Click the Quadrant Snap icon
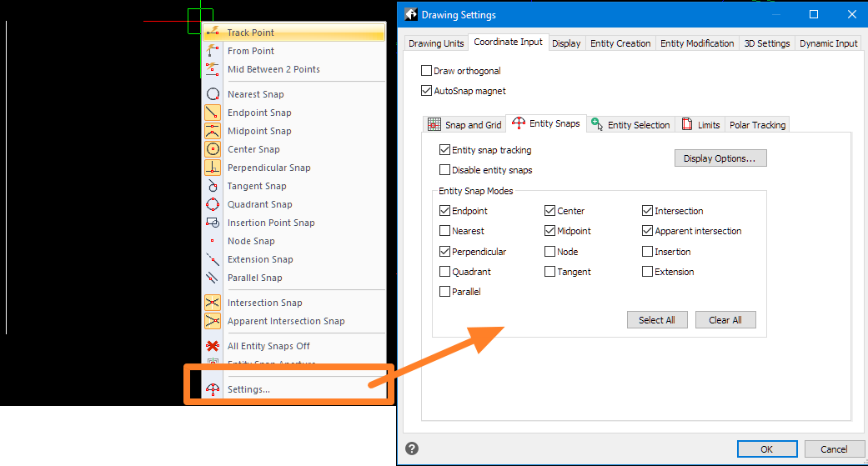The image size is (868, 466). (x=213, y=204)
